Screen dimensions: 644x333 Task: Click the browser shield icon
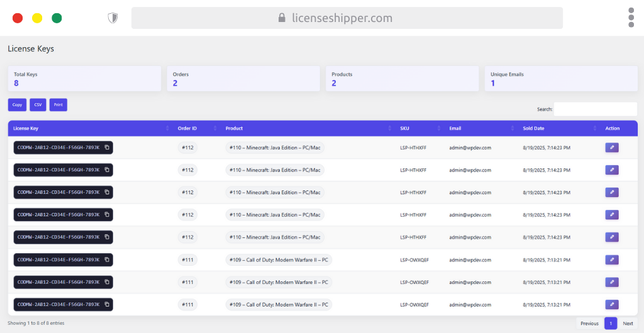[113, 18]
